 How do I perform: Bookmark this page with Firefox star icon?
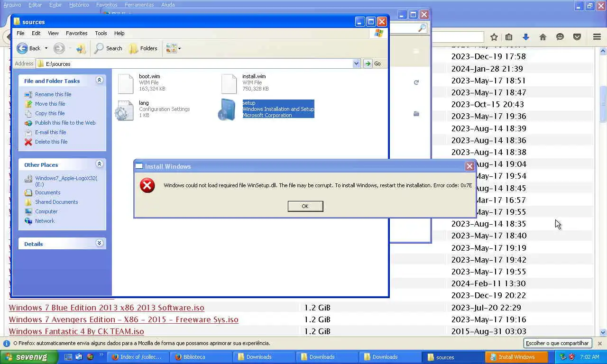494,37
